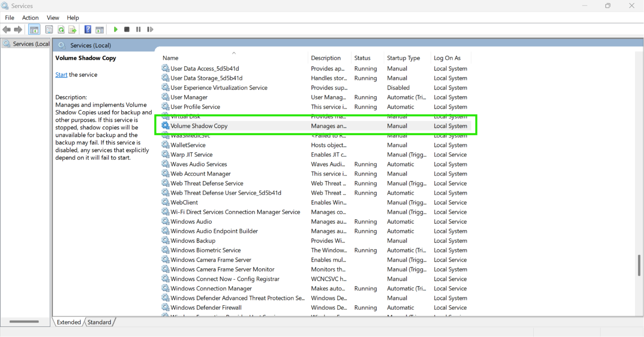
Task: Switch to the Extended tab
Action: 69,322
